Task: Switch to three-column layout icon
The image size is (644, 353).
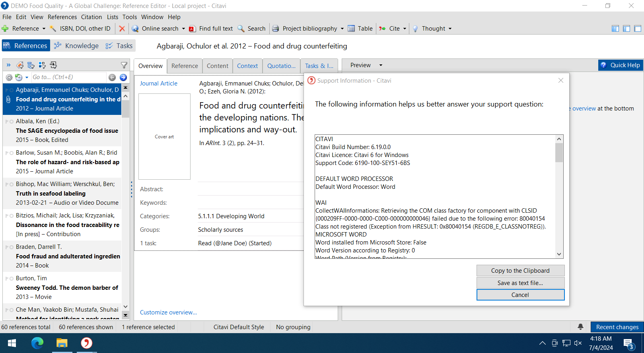Action: (615, 29)
